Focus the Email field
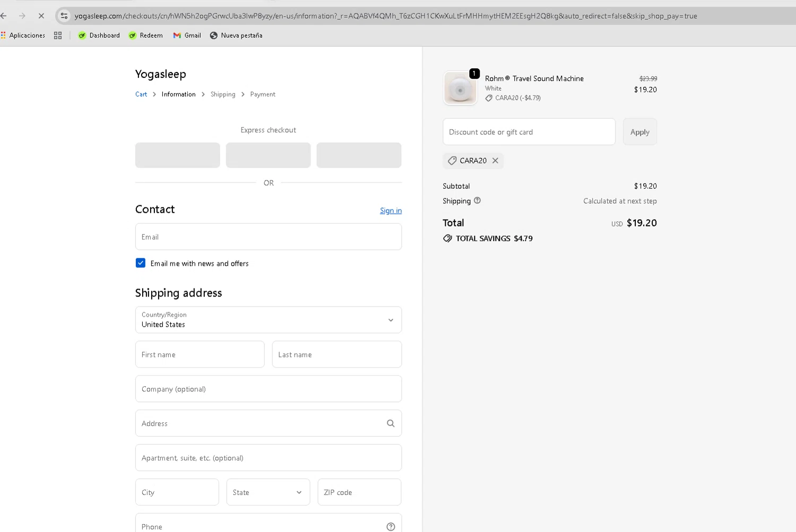 [269, 237]
